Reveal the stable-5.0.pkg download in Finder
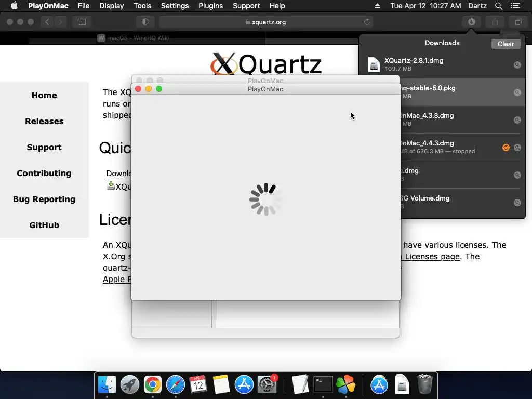This screenshot has width=532, height=399. 517,92
